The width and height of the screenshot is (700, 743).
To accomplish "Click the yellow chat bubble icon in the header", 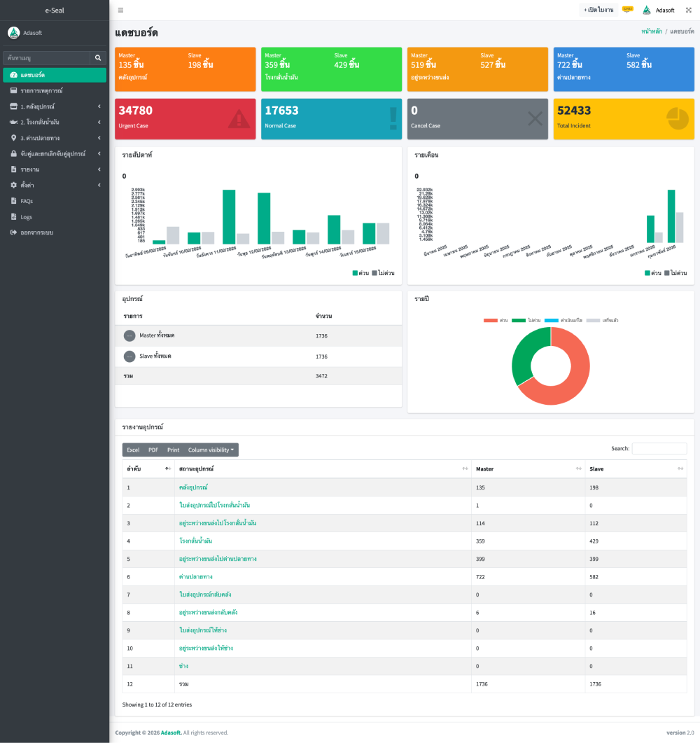I will pos(627,9).
